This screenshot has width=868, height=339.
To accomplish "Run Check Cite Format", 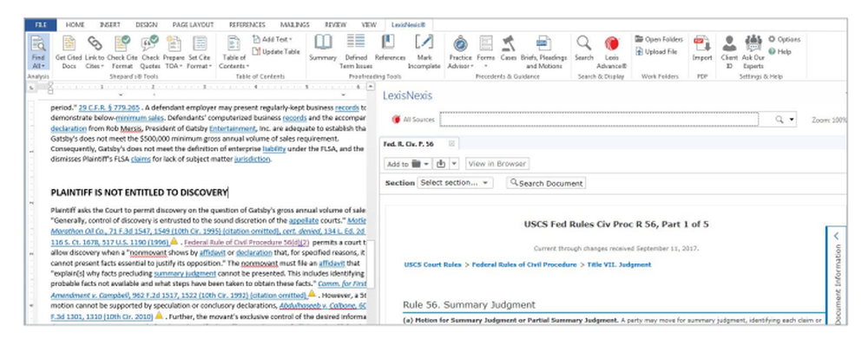I will [122, 52].
